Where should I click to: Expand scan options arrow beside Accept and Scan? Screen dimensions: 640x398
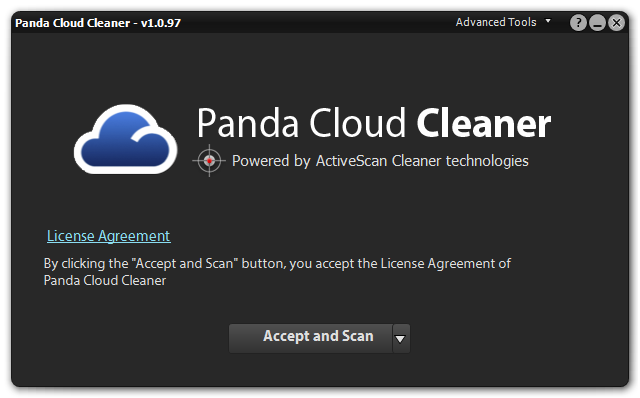pyautogui.click(x=401, y=338)
